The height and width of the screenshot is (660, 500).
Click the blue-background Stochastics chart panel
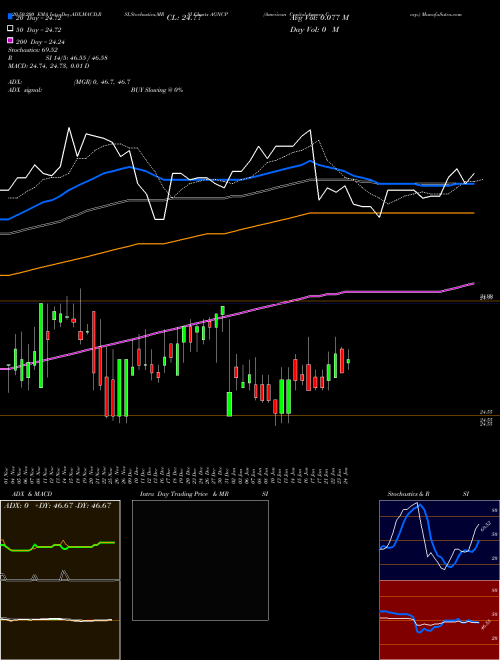click(x=439, y=540)
